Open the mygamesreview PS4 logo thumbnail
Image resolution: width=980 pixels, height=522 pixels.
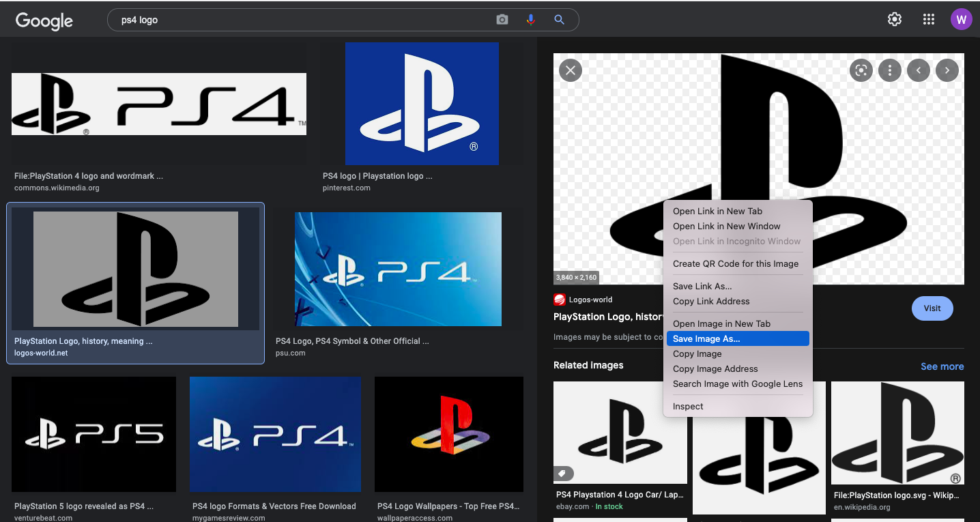(x=275, y=434)
